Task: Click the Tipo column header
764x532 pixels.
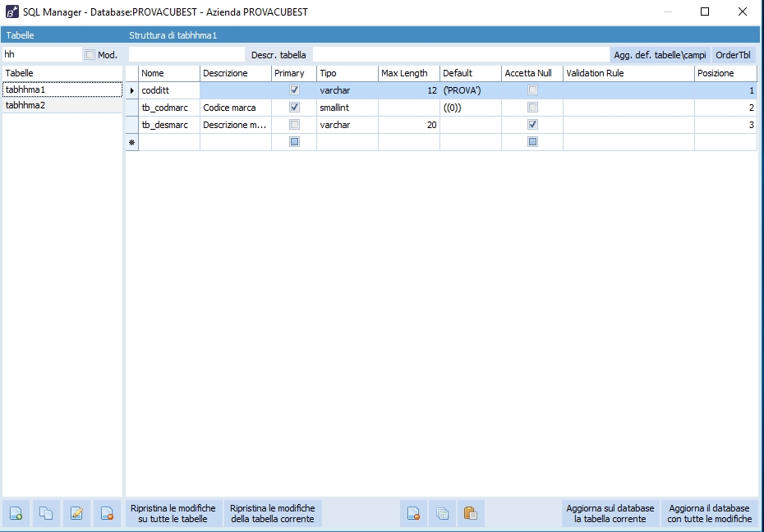Action: coord(347,73)
